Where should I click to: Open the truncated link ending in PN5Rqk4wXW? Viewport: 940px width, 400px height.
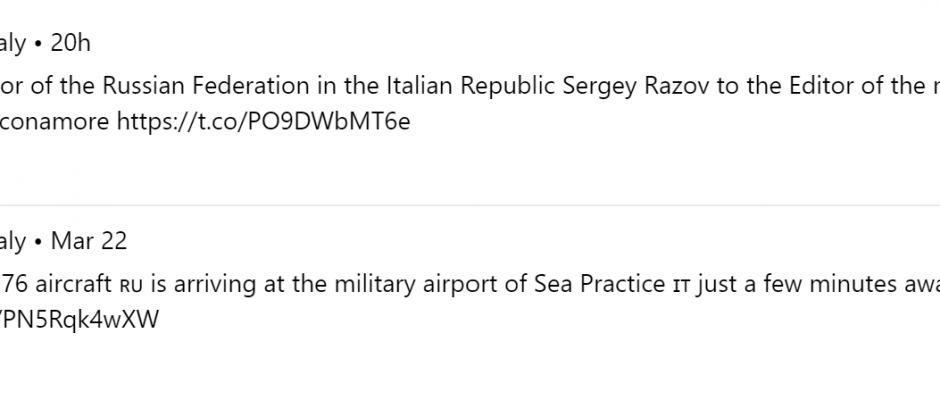point(79,320)
